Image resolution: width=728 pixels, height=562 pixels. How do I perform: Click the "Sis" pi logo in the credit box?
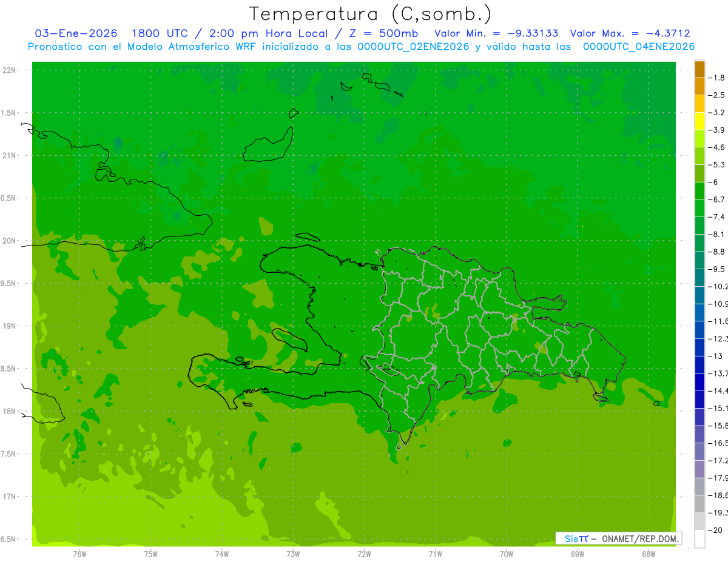pos(576,538)
